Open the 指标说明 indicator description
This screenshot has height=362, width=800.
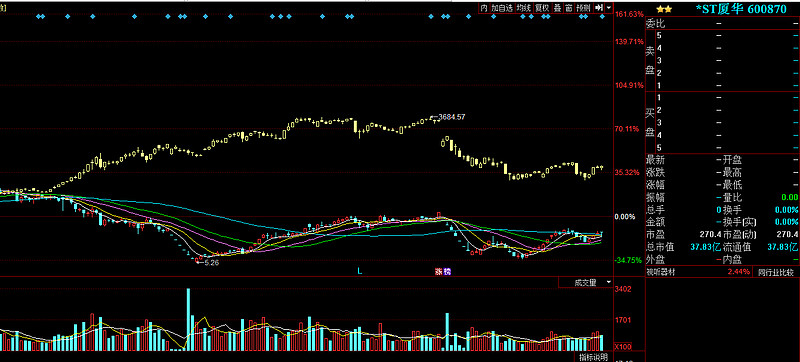(x=593, y=356)
